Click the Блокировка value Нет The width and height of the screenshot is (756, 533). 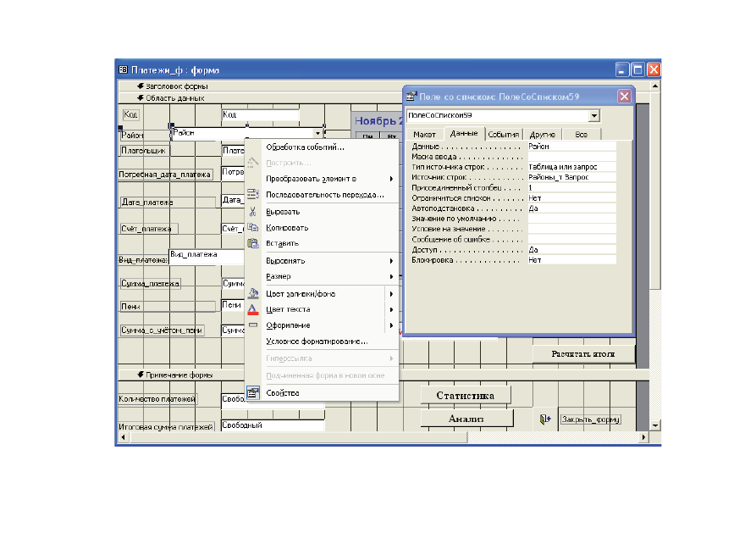571,260
